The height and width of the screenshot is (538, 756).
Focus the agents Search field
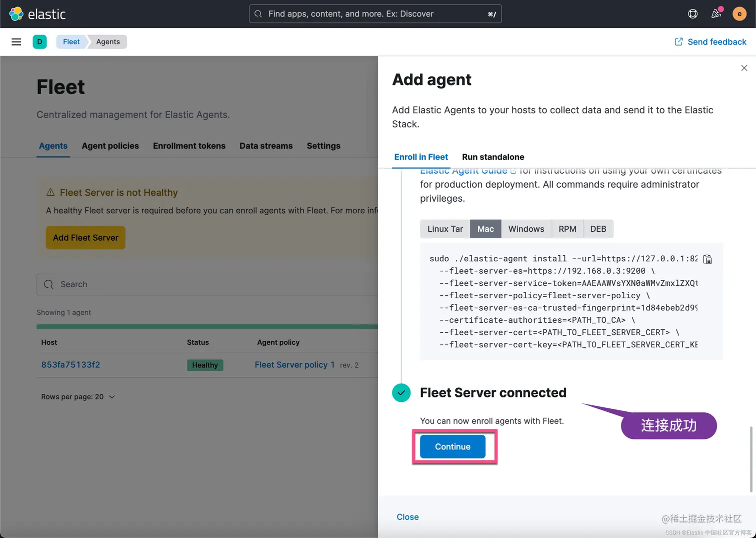point(207,284)
